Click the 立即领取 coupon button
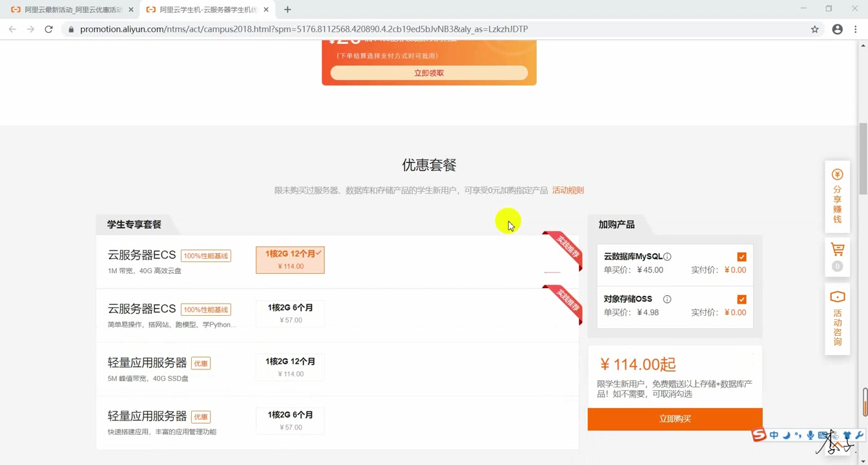This screenshot has width=868, height=465. pyautogui.click(x=429, y=73)
